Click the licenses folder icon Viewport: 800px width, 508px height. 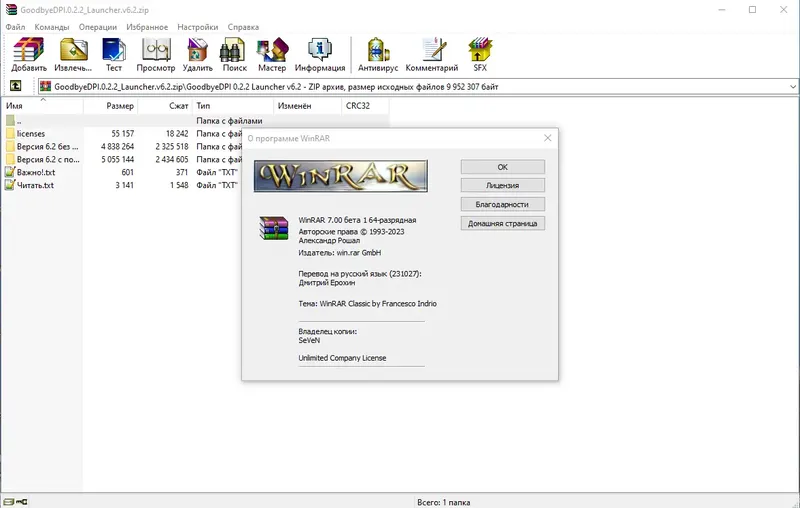10,134
